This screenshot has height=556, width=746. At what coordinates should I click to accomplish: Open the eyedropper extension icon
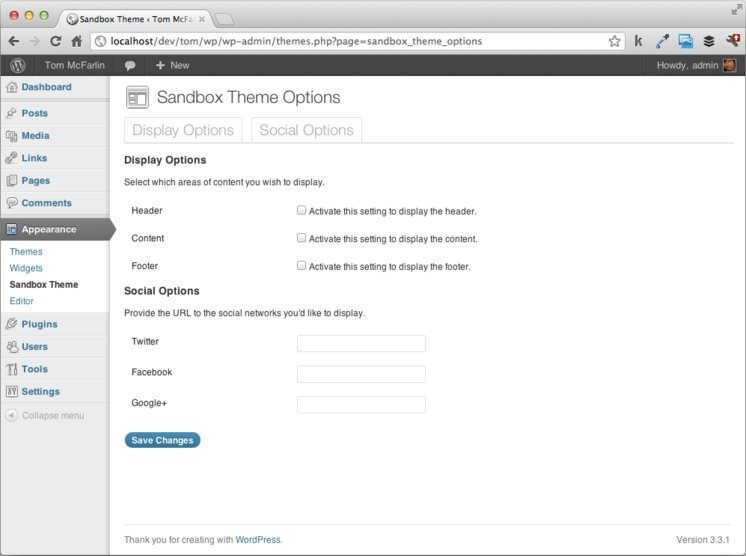pyautogui.click(x=662, y=41)
